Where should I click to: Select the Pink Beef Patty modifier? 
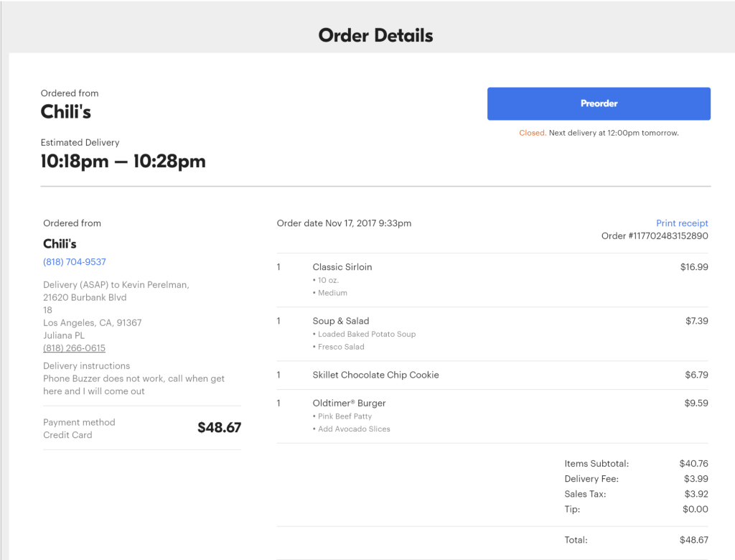345,416
